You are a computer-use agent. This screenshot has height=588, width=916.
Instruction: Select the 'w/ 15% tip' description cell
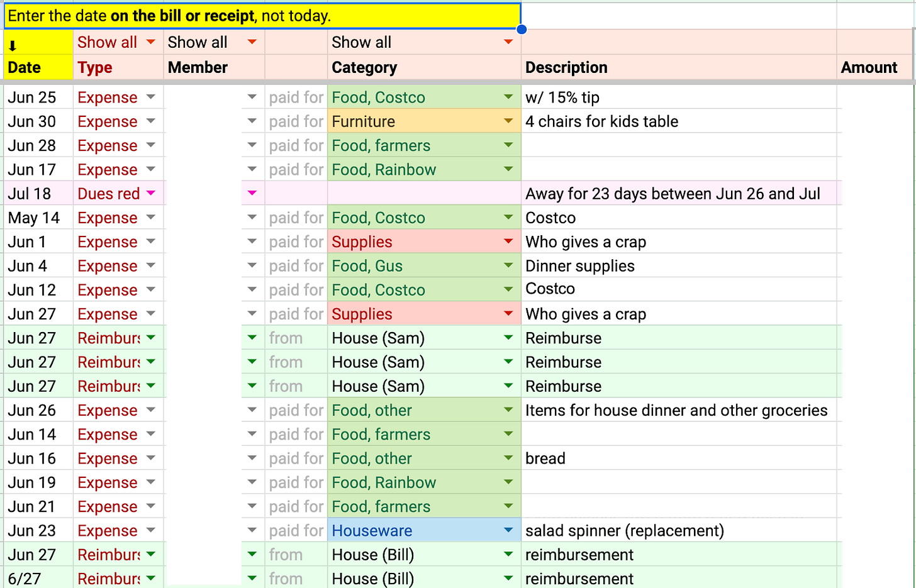click(679, 97)
